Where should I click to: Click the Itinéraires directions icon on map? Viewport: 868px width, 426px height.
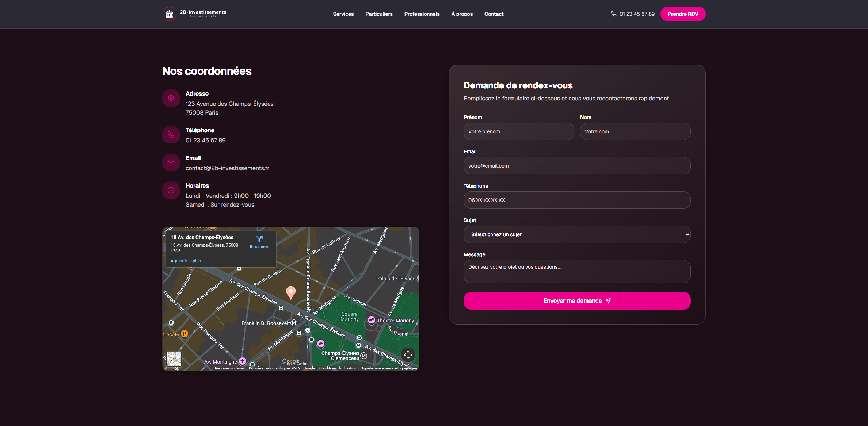coord(259,239)
